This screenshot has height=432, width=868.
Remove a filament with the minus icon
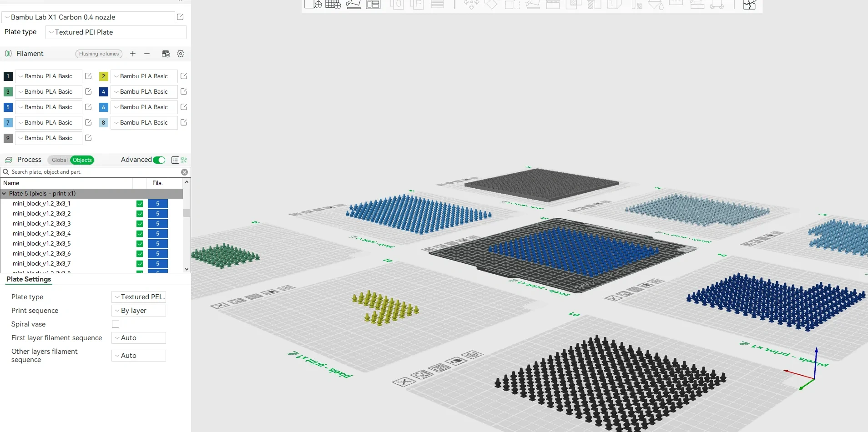pos(147,54)
